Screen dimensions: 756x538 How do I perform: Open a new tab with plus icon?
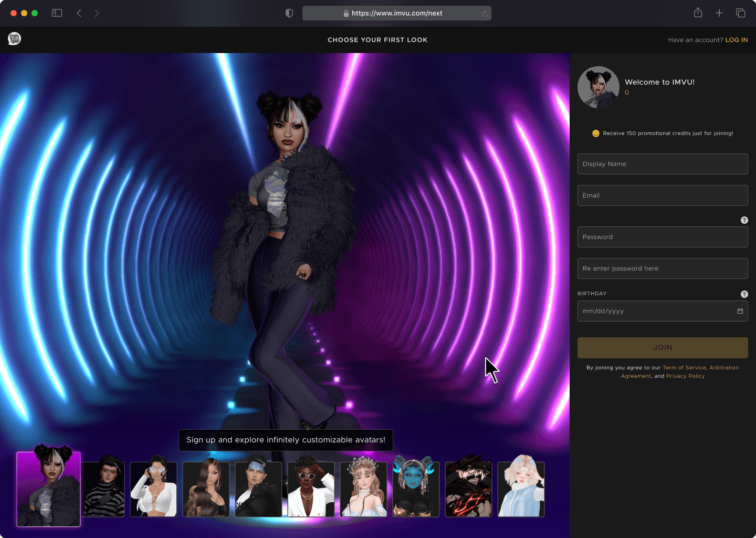tap(719, 13)
